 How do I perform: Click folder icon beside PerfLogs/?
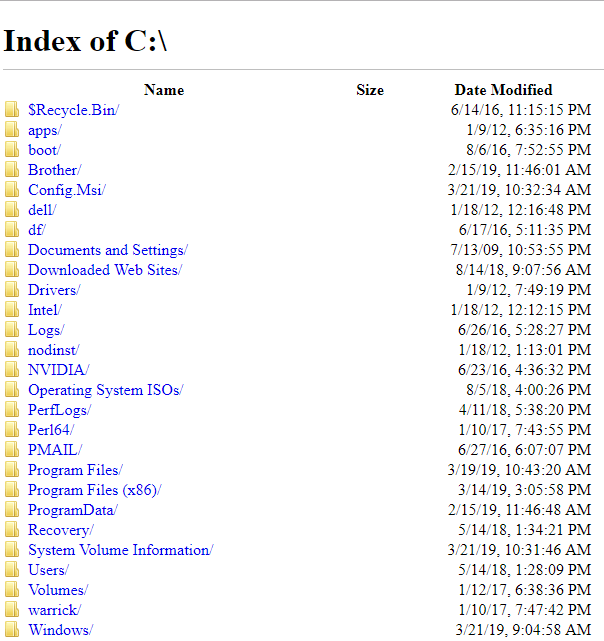pos(12,410)
